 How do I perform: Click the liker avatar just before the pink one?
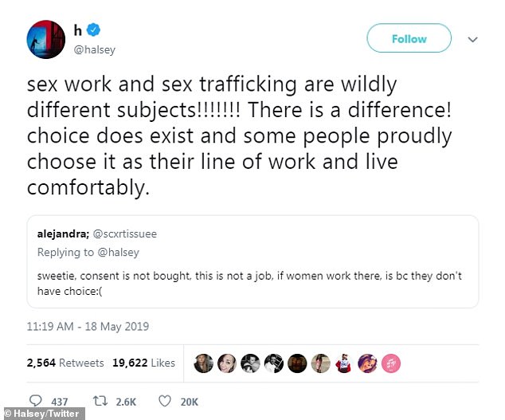point(368,363)
